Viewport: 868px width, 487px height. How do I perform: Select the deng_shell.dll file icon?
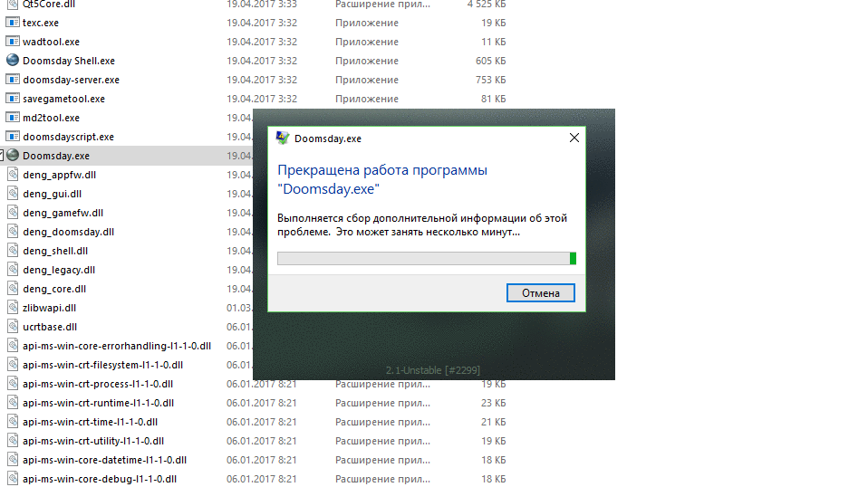[x=13, y=251]
